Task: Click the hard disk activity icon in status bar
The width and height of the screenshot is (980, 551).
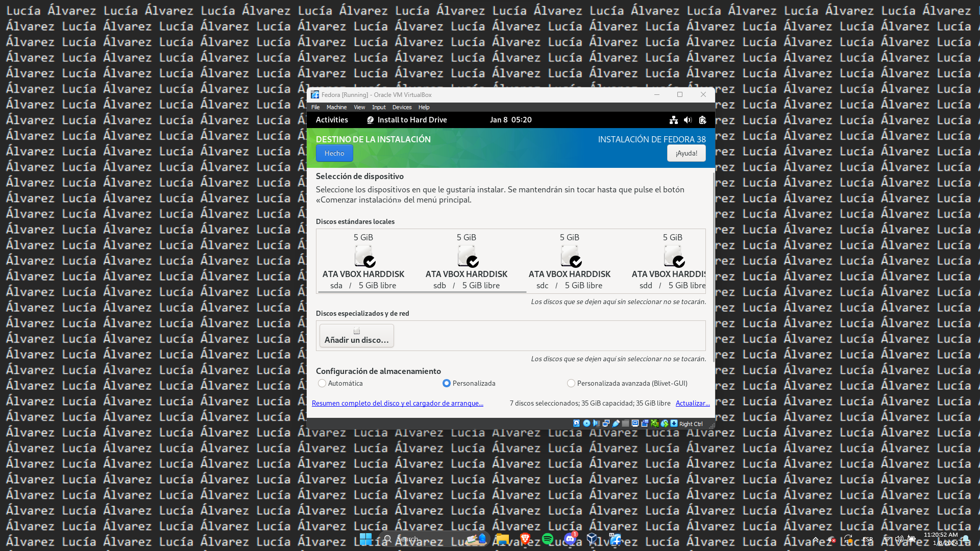Action: click(x=576, y=423)
